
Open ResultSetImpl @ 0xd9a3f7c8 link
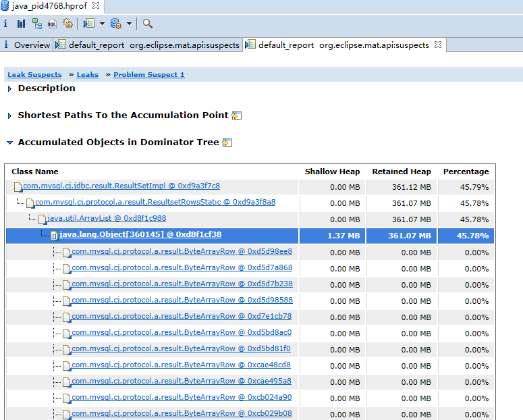coord(121,186)
